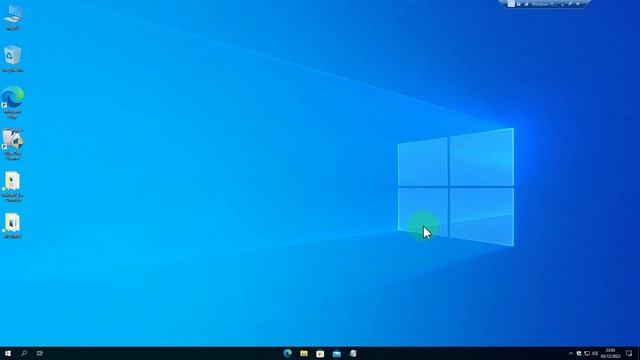Image resolution: width=640 pixels, height=360 pixels.
Task: Open volume control tray icon
Action: point(595,353)
